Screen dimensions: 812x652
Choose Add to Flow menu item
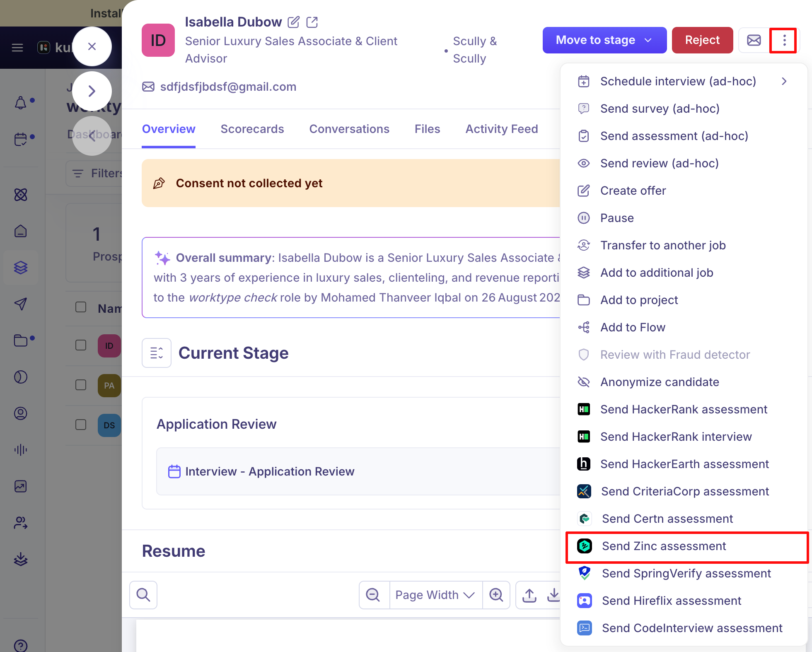(684, 327)
